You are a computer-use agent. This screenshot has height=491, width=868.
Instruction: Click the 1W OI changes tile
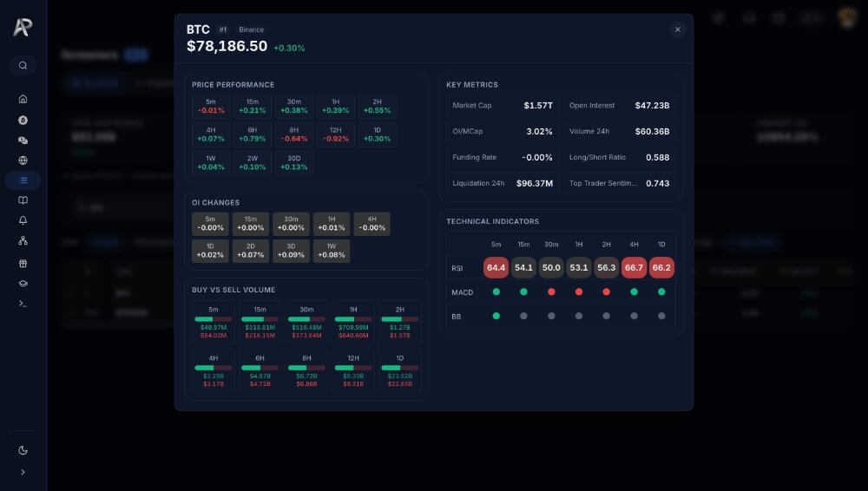click(332, 251)
